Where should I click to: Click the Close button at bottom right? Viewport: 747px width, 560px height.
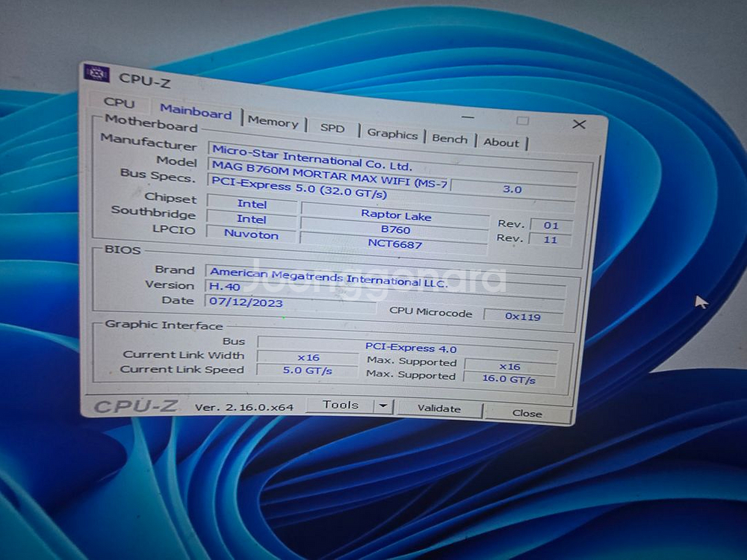tap(527, 413)
